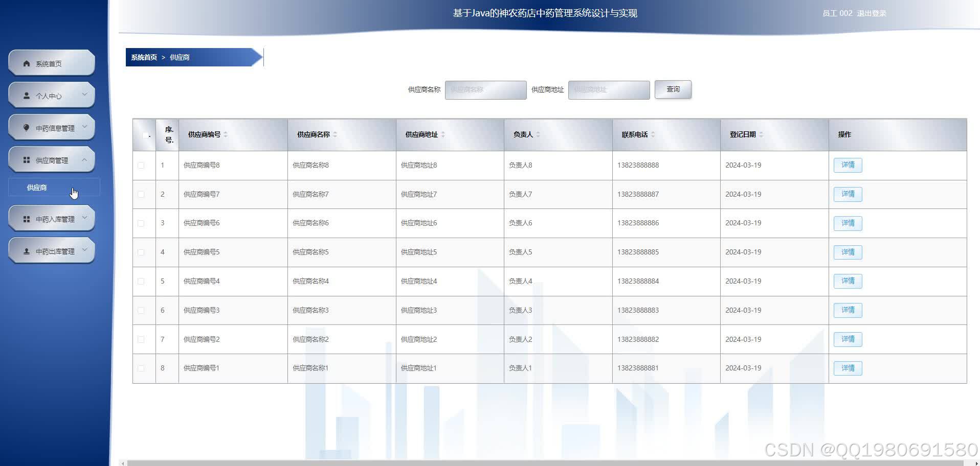
Task: Click the 2024-03-19 date in 供应商编号1 row
Action: tap(743, 368)
